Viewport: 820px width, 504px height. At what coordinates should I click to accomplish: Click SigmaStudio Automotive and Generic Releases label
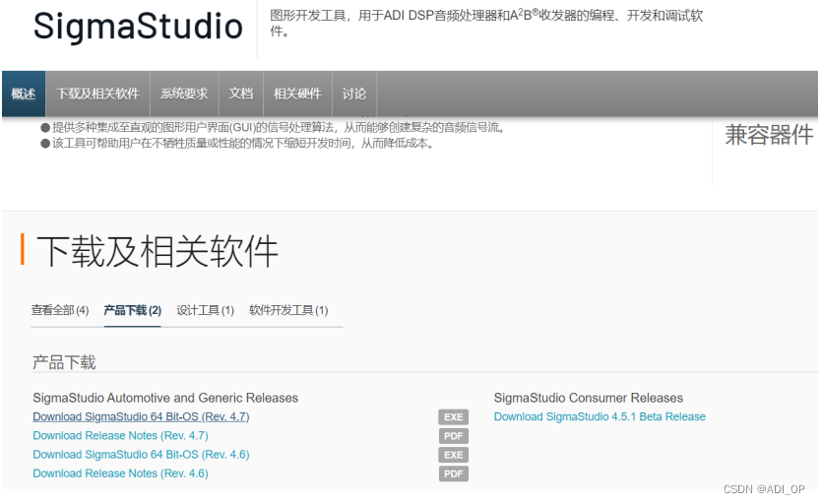[165, 398]
